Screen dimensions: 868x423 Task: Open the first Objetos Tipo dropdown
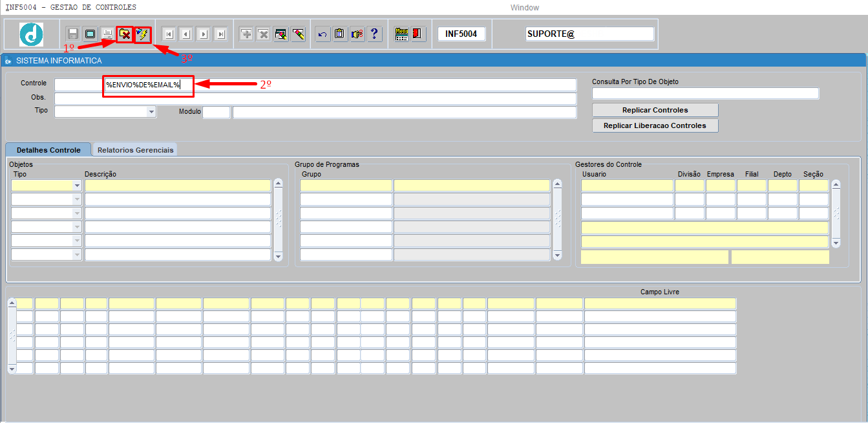78,186
